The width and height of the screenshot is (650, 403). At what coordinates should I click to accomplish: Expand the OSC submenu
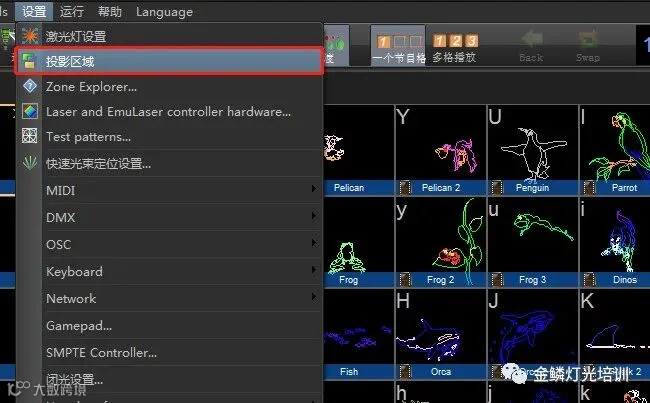169,244
